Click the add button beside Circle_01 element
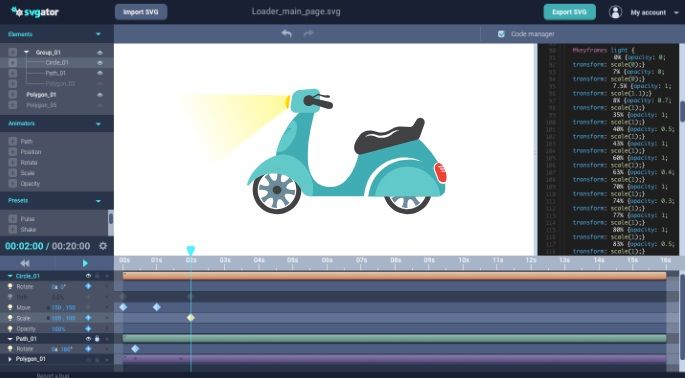 [12, 62]
